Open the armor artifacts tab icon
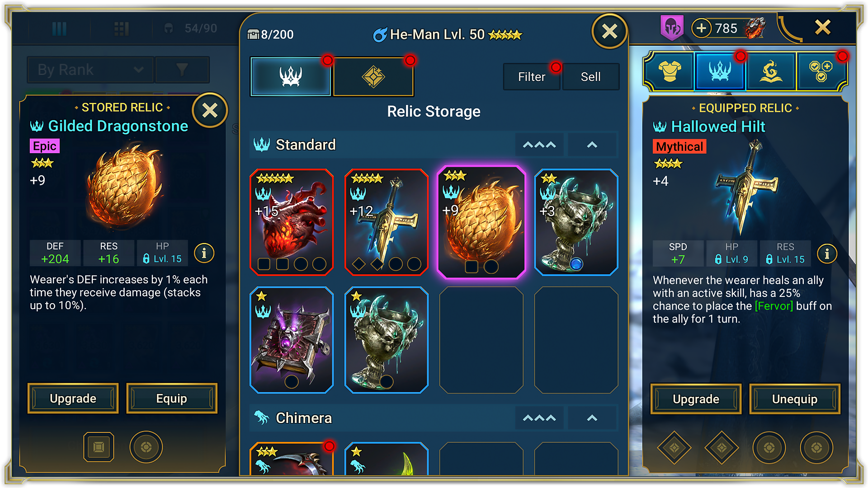The image size is (868, 488). click(670, 71)
